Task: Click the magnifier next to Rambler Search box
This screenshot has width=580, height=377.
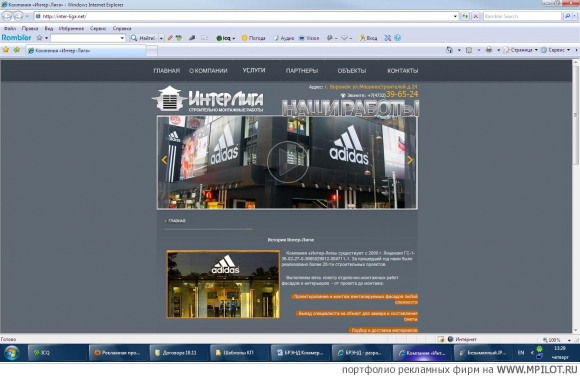Action: 567,16
